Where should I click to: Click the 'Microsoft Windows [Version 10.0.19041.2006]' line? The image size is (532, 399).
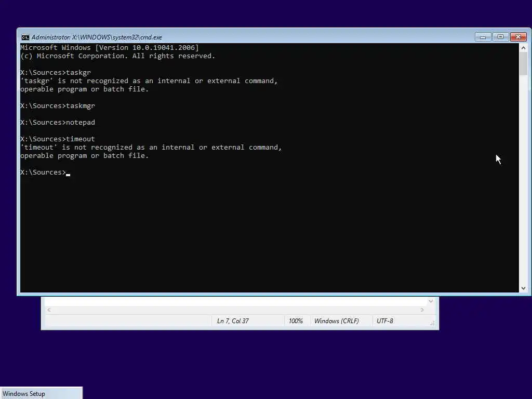tap(110, 47)
